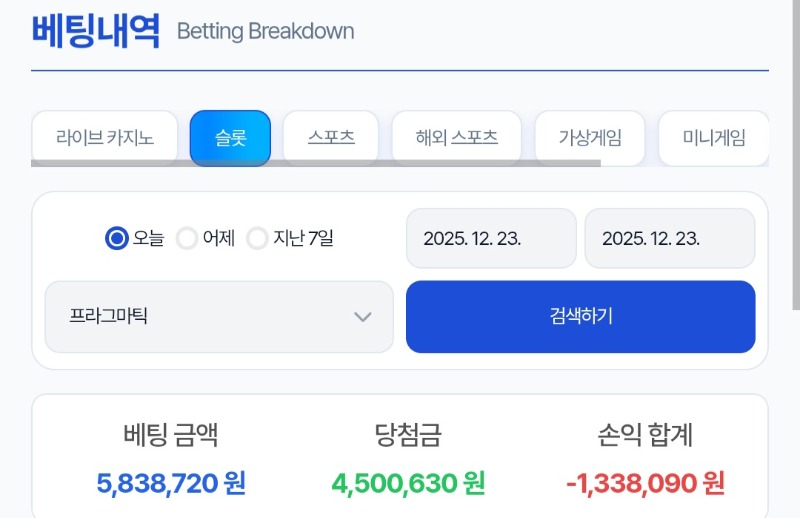Image resolution: width=800 pixels, height=518 pixels.
Task: Click the 당첨금 amount 4,500,630 원
Action: pos(408,484)
